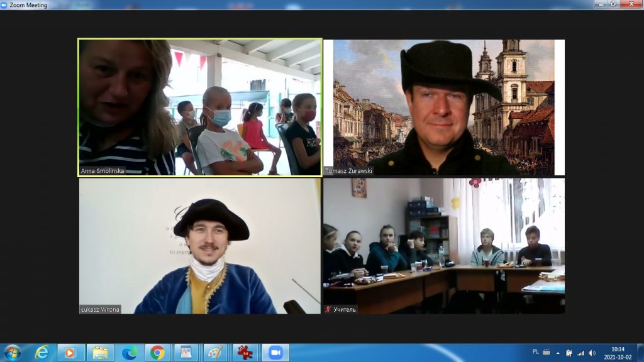Expand the hidden system tray icons
The height and width of the screenshot is (362, 644).
[557, 353]
